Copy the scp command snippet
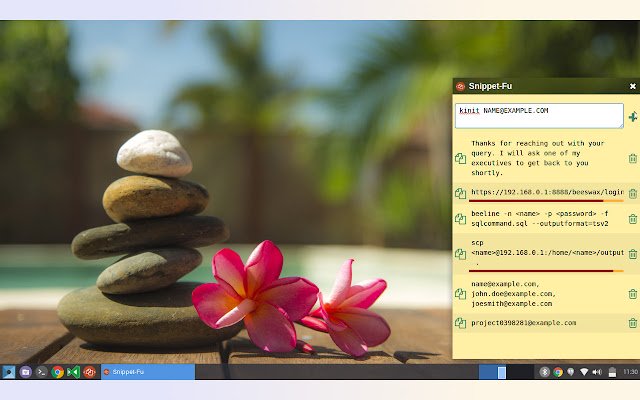 click(x=460, y=254)
